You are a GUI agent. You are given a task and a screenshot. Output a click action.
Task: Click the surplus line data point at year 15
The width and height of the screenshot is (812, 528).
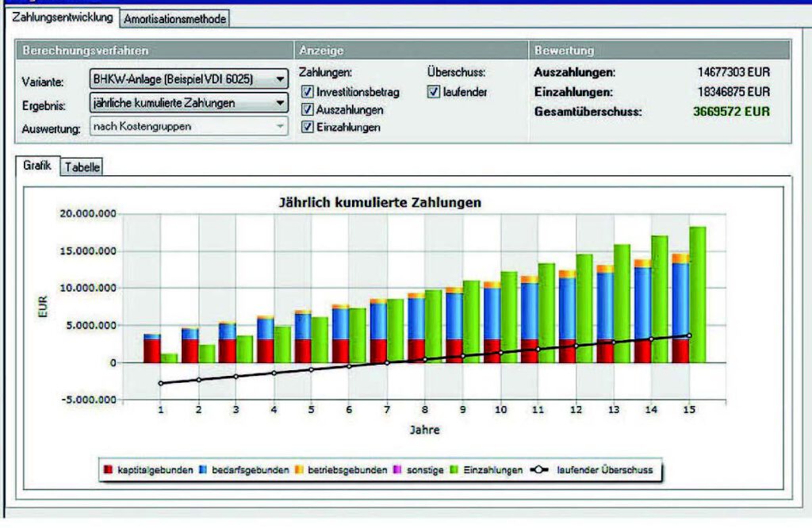coord(689,335)
